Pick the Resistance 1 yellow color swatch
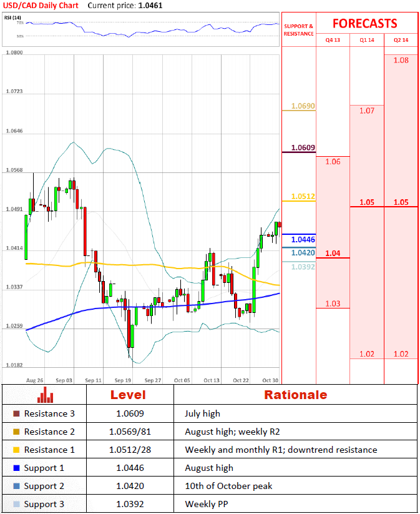This screenshot has height=514, width=420. [16, 450]
